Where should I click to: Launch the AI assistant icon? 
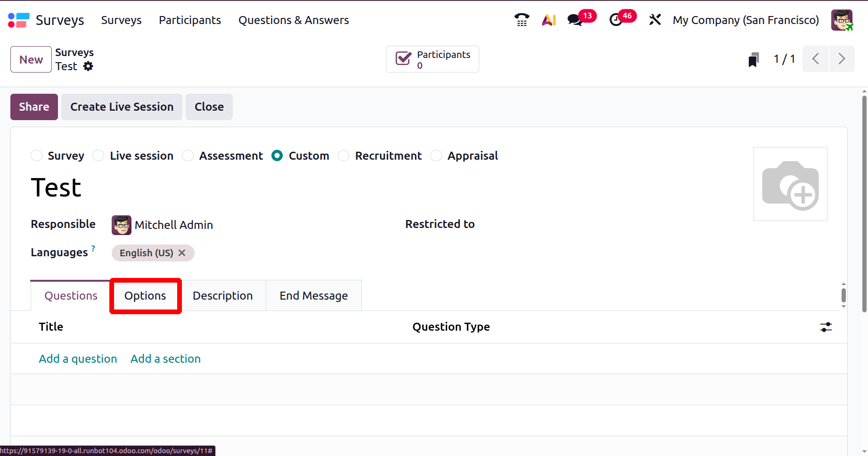549,20
